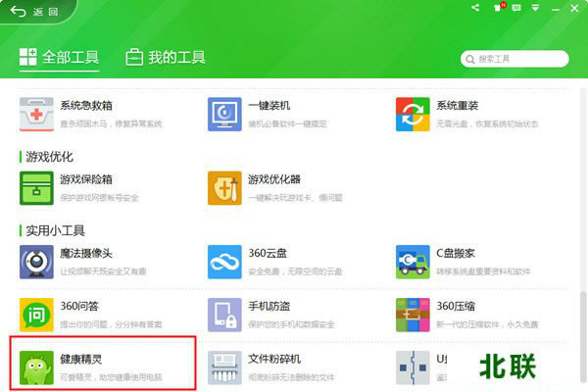Open the 系统重装 tool icon
588x392 pixels.
coord(413,114)
